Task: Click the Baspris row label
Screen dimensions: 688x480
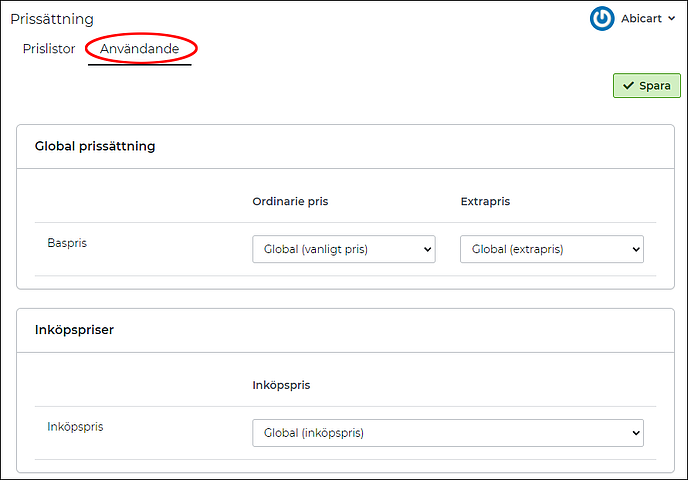Action: 67,242
